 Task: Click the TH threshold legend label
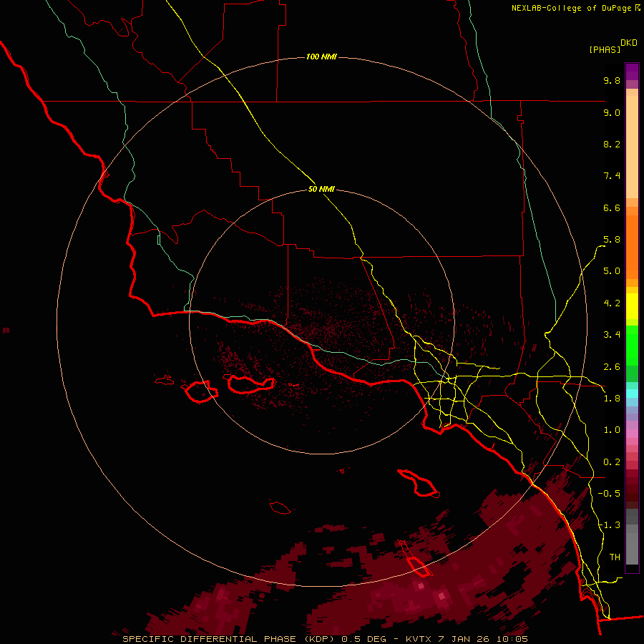click(615, 557)
